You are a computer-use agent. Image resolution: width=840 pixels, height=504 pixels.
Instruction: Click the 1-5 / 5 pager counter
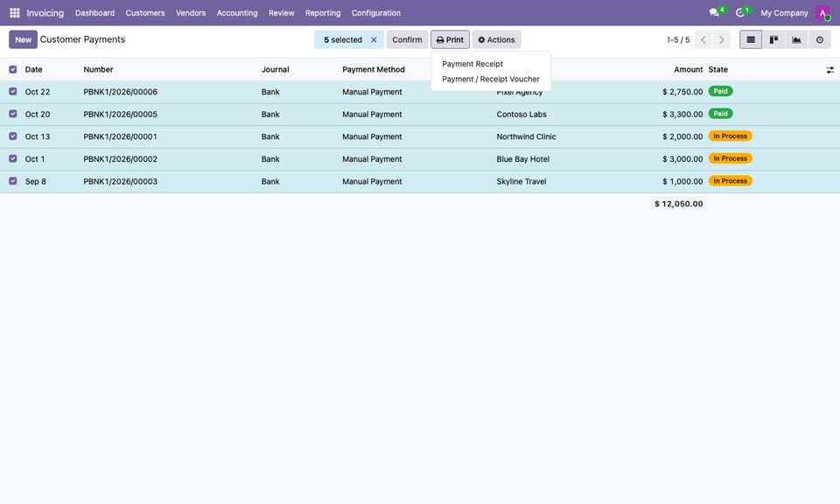678,39
